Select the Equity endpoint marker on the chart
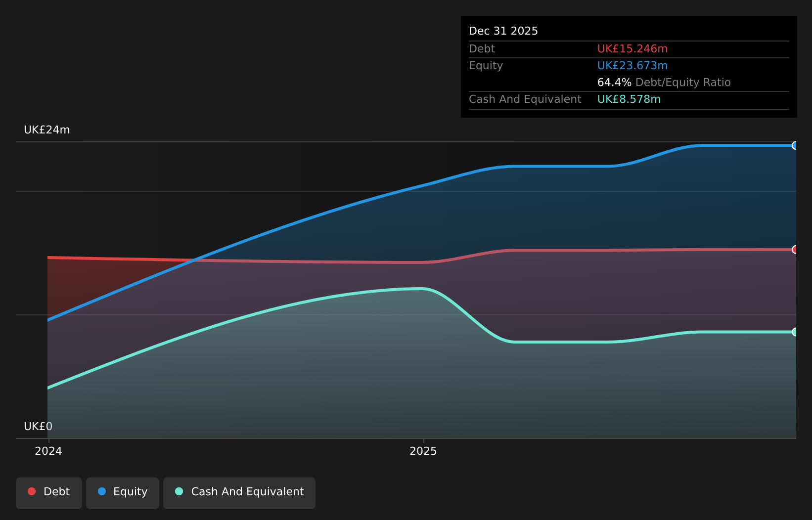This screenshot has width=812, height=520. point(795,145)
